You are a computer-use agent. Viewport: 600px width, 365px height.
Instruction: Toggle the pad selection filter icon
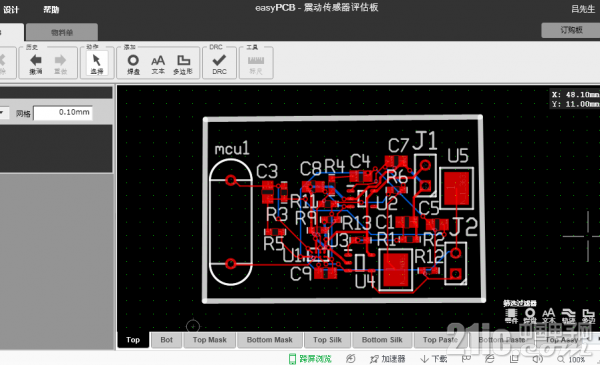[530, 316]
